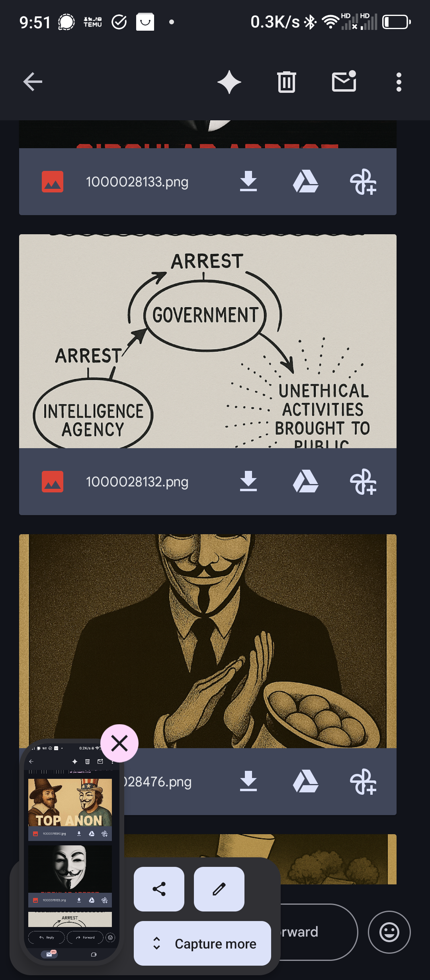This screenshot has height=980, width=430.
Task: Download the attachment 1000028133.png
Action: pyautogui.click(x=248, y=182)
